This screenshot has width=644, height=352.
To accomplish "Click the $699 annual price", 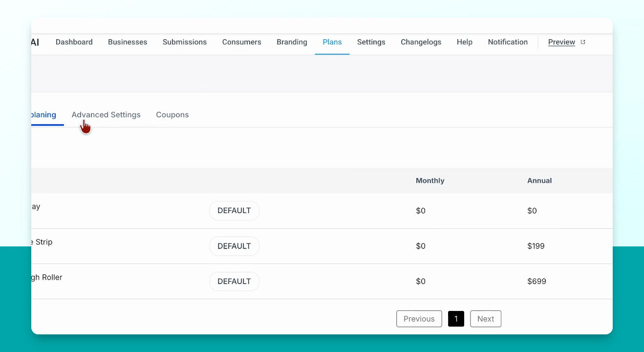I will coord(537,281).
